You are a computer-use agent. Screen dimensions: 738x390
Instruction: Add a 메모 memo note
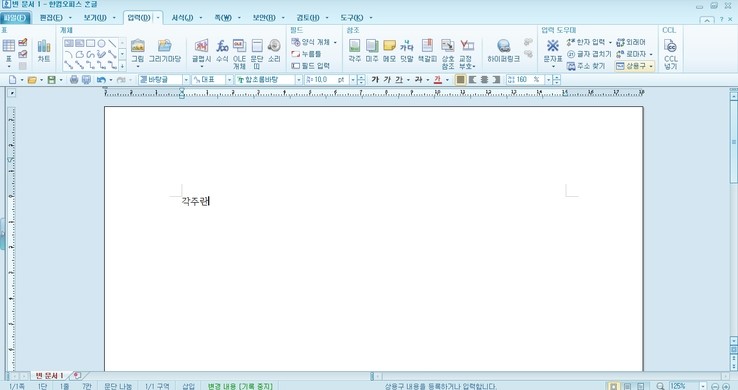pos(389,51)
